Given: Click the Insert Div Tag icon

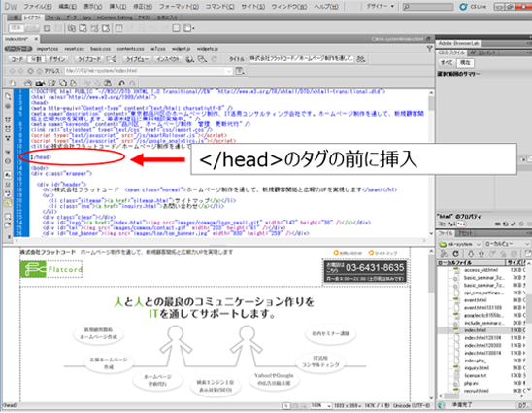Looking at the screenshot, I should tap(48, 28).
